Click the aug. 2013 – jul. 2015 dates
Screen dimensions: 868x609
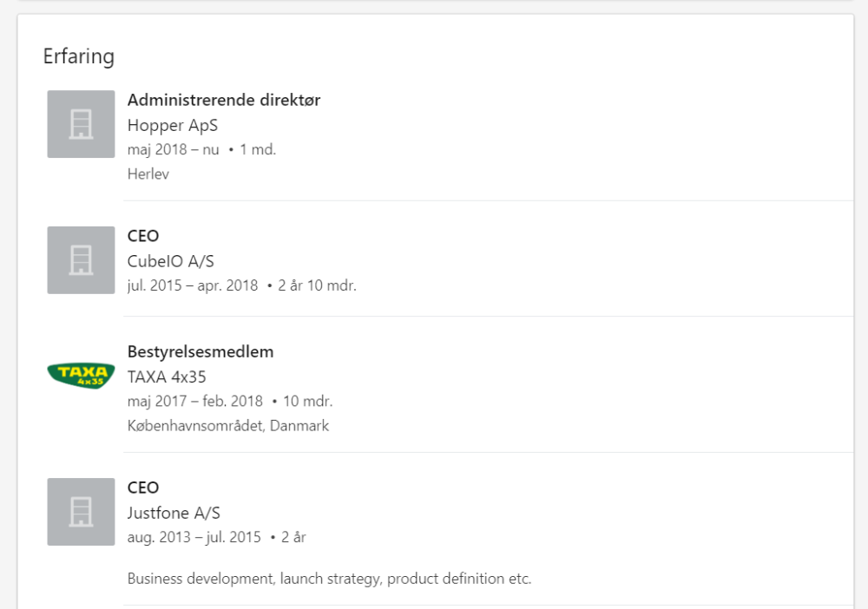(x=194, y=537)
